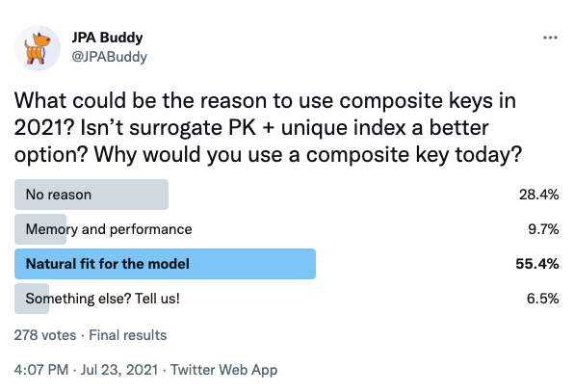This screenshot has height=392, width=574.
Task: Click the 9.7% result value
Action: click(543, 229)
